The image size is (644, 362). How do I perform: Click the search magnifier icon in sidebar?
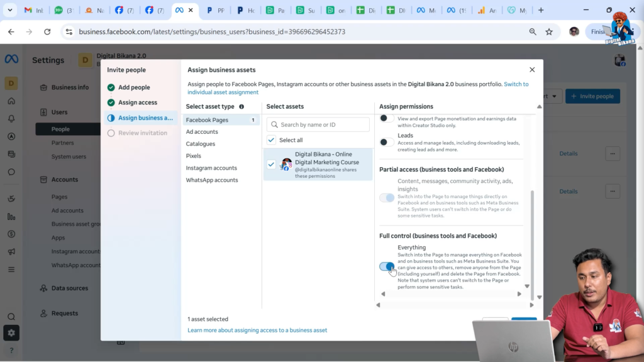[x=11, y=317]
